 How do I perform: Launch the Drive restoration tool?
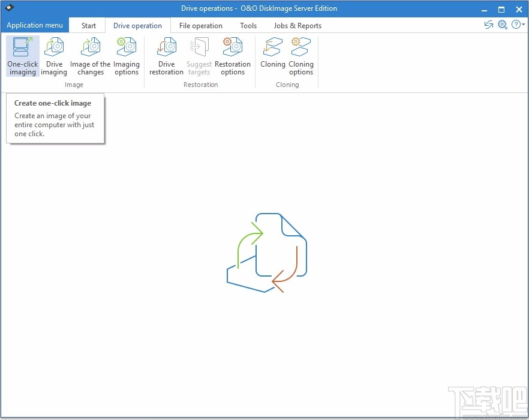166,55
